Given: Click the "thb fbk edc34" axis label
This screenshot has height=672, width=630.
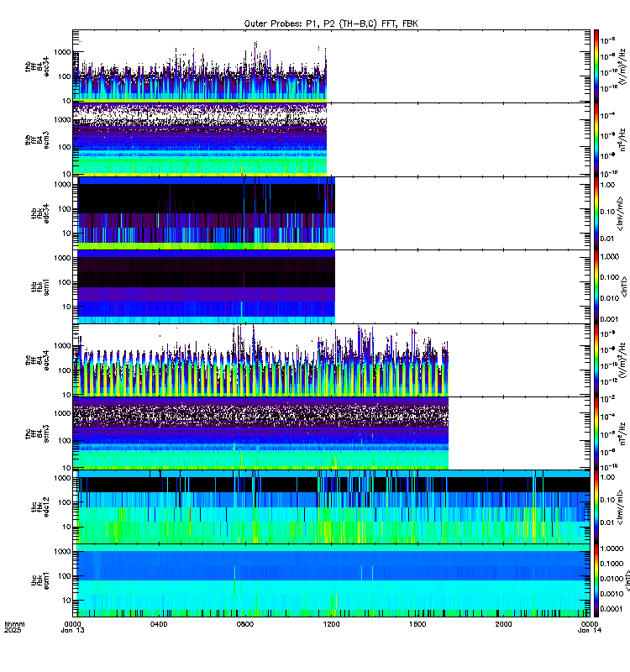Looking at the screenshot, I should tap(40, 213).
